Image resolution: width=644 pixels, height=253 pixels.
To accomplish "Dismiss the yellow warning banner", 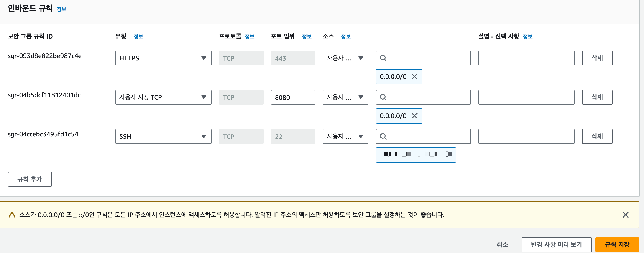I will coord(625,215).
